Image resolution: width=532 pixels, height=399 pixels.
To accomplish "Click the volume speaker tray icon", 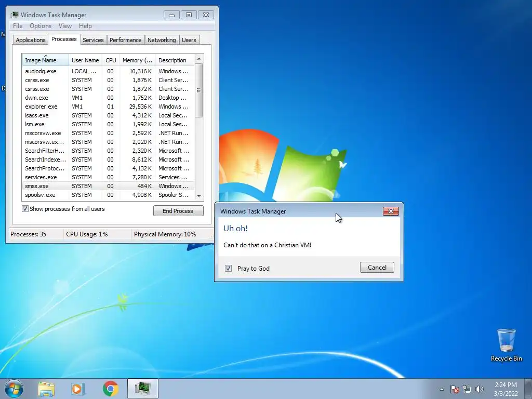I will tap(480, 389).
